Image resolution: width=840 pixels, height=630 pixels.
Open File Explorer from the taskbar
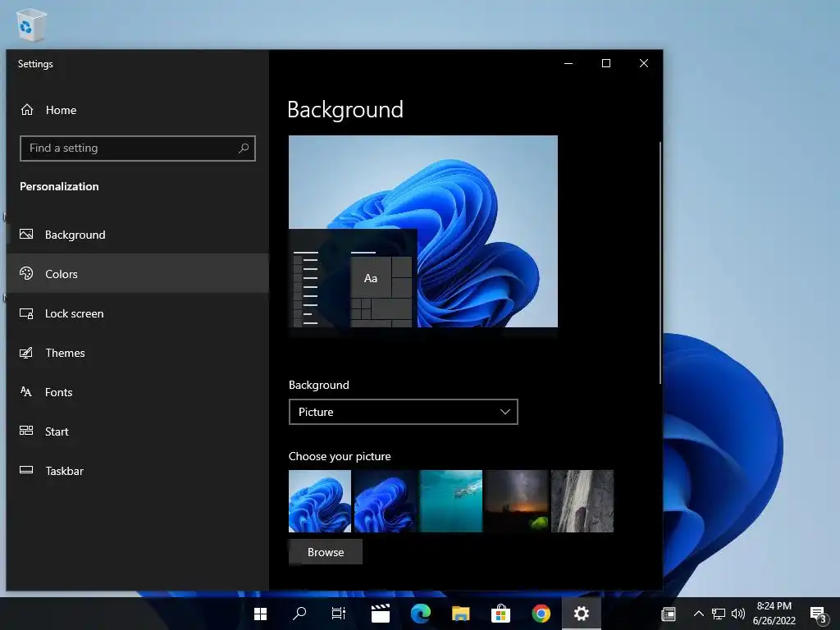click(x=461, y=614)
